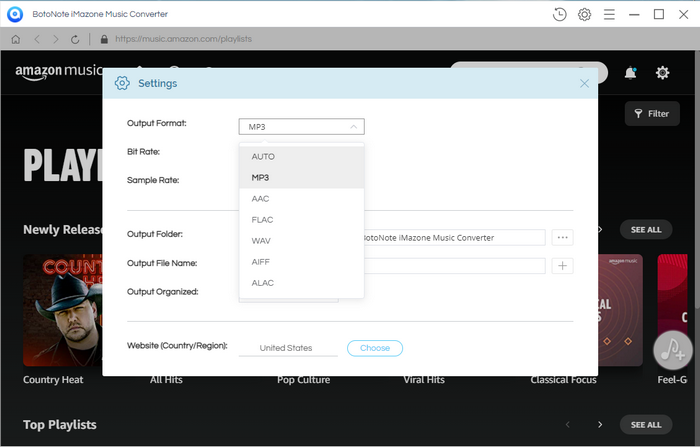Click the address bar URL
Viewport: 700px width, 447px height.
[x=183, y=39]
